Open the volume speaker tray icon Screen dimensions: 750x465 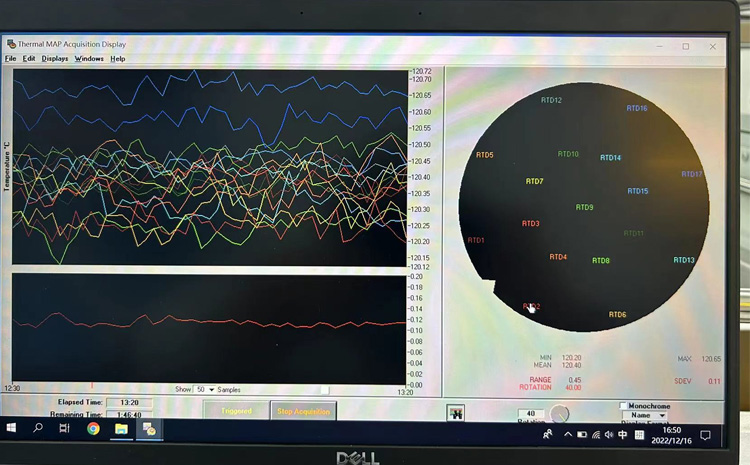[x=609, y=435]
